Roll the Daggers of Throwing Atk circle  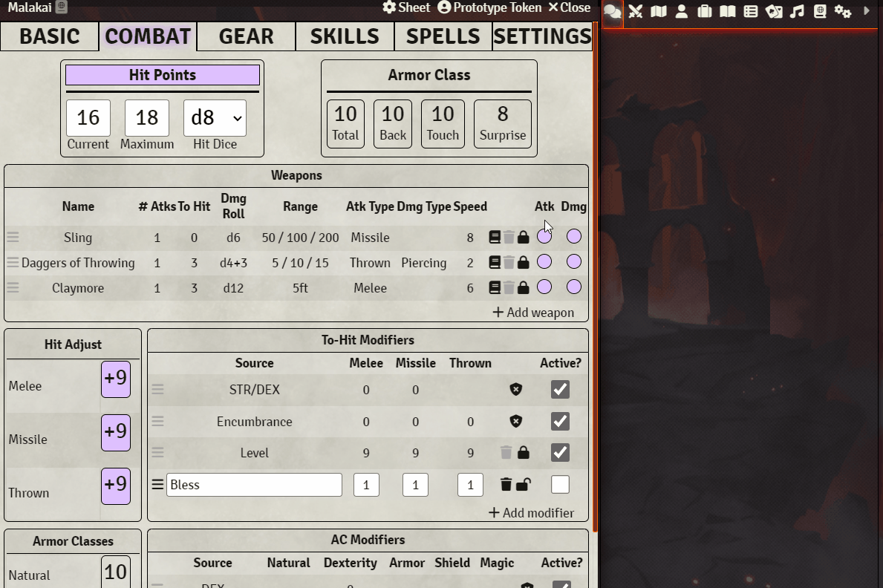[x=544, y=262]
